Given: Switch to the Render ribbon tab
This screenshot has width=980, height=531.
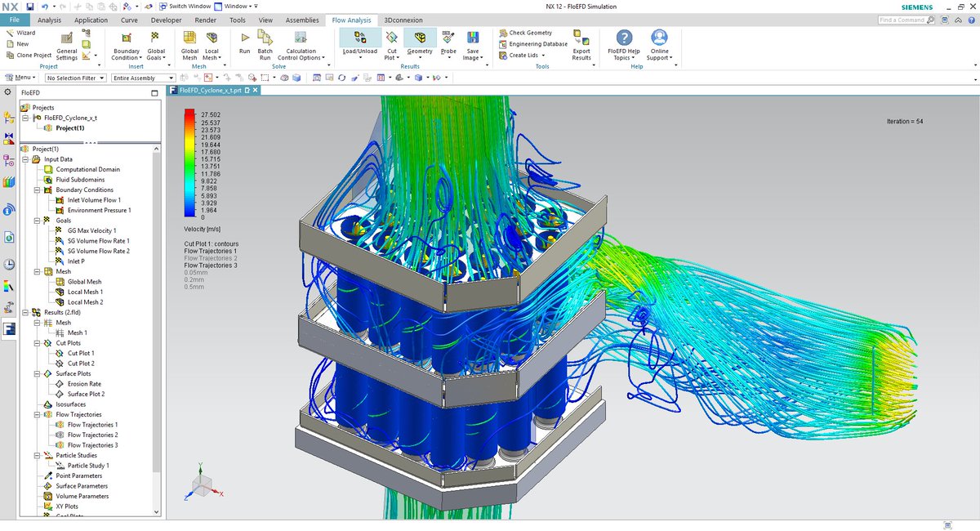Looking at the screenshot, I should [206, 20].
